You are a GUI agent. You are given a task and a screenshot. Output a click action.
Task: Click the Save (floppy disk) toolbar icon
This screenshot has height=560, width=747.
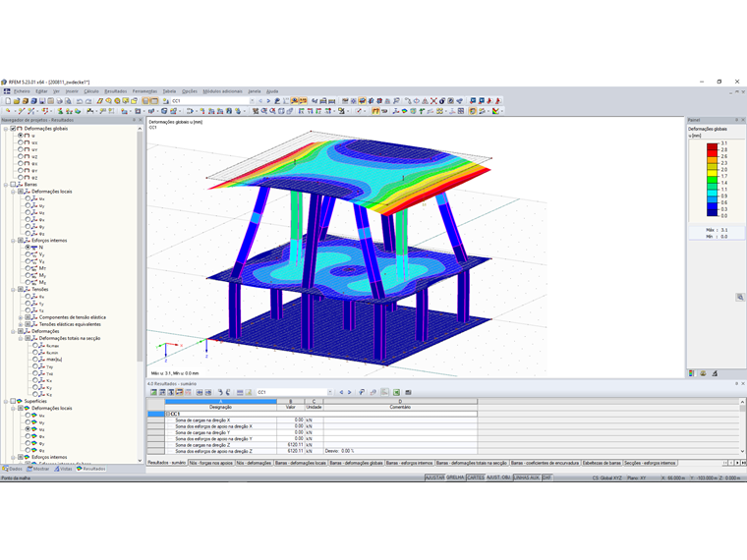tap(42, 101)
